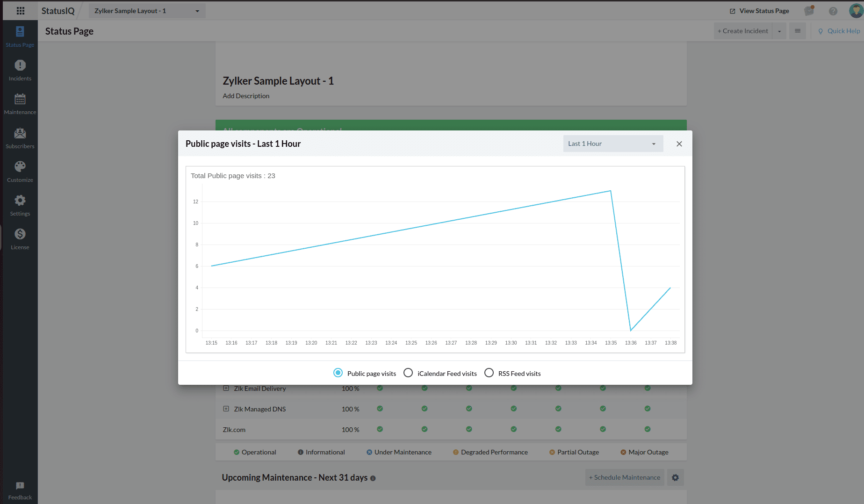Click the View Status Page link
This screenshot has width=864, height=504.
point(759,11)
